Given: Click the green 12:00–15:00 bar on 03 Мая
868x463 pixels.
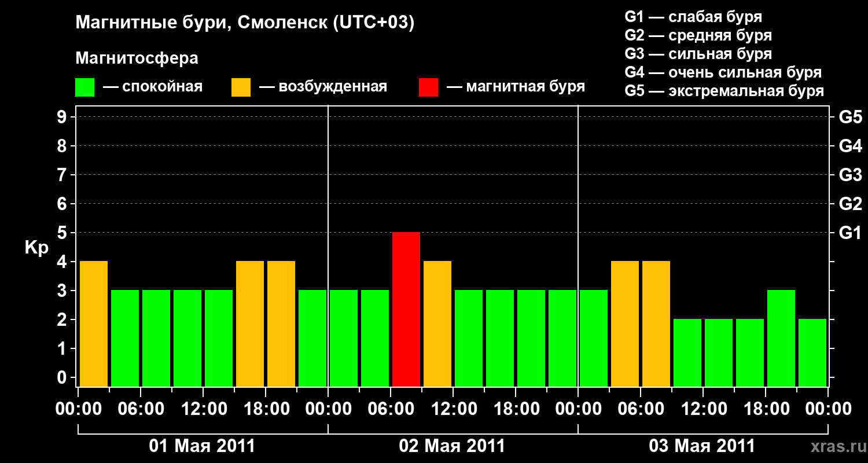Looking at the screenshot, I should coord(719,352).
